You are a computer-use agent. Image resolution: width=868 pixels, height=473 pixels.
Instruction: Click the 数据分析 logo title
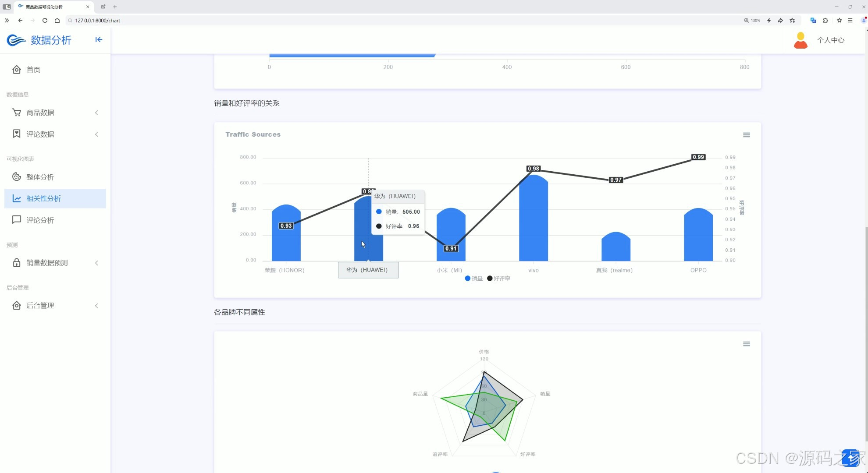[50, 40]
